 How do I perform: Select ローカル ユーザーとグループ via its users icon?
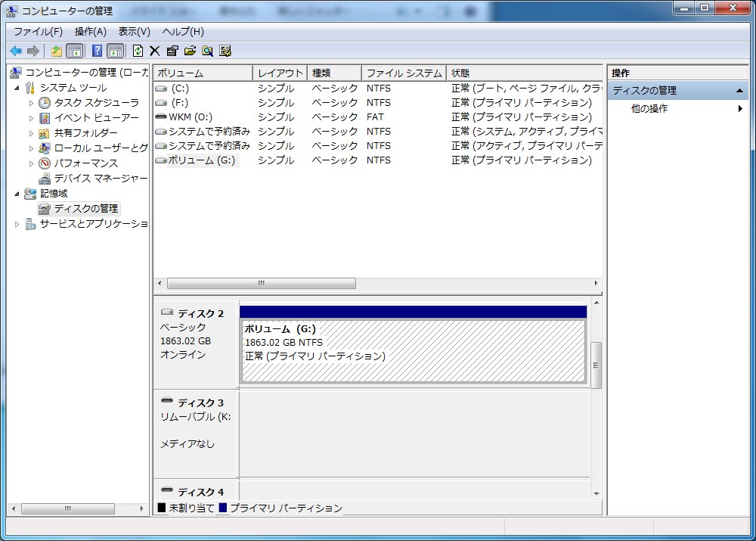[x=45, y=148]
